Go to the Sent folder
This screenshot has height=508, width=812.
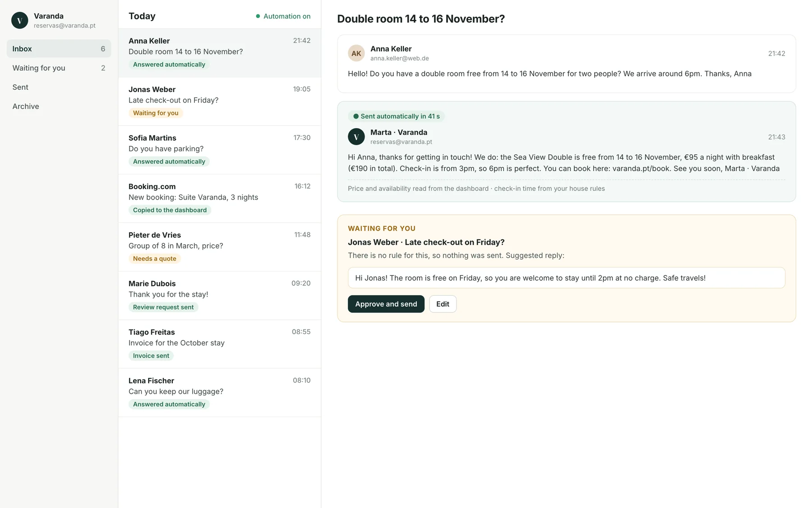coord(59,87)
